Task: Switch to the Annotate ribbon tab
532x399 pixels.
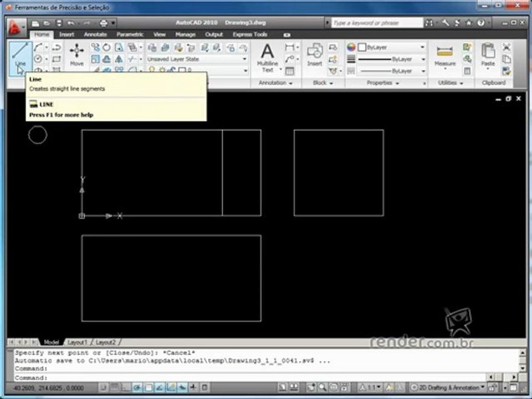Action: (x=95, y=34)
